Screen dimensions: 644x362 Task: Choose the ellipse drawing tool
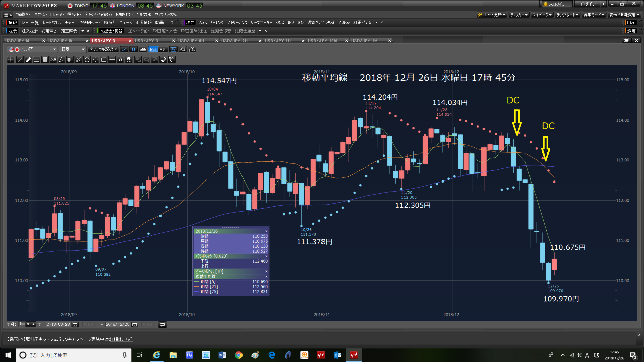coord(95,60)
